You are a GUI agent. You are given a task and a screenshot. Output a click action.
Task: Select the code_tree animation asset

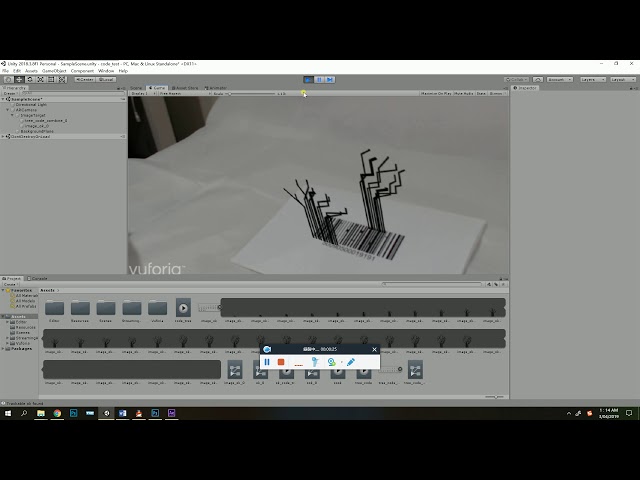[183, 308]
